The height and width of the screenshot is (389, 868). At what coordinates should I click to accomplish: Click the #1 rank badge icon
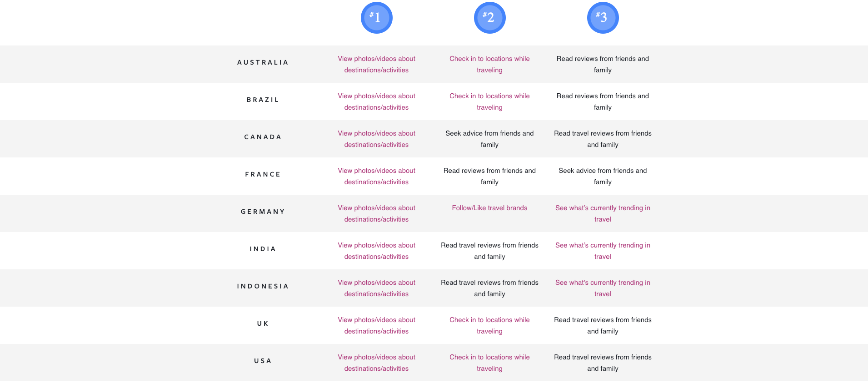click(376, 18)
